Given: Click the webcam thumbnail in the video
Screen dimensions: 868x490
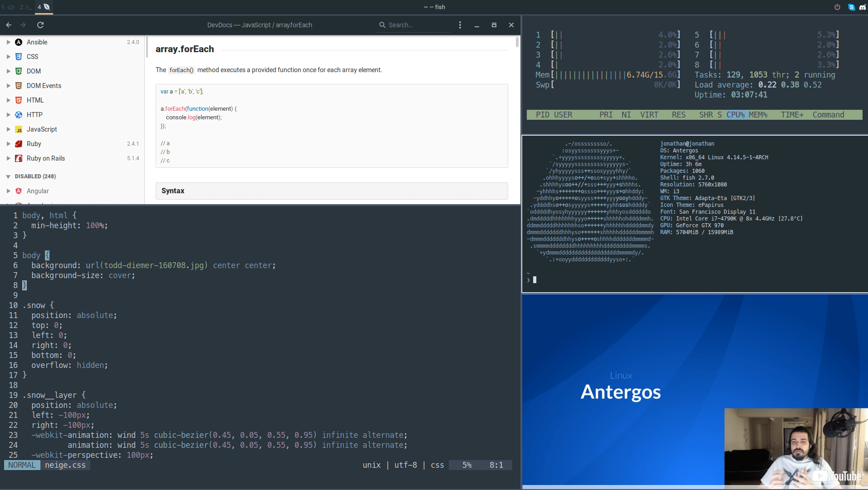Looking at the screenshot, I should coord(796,449).
